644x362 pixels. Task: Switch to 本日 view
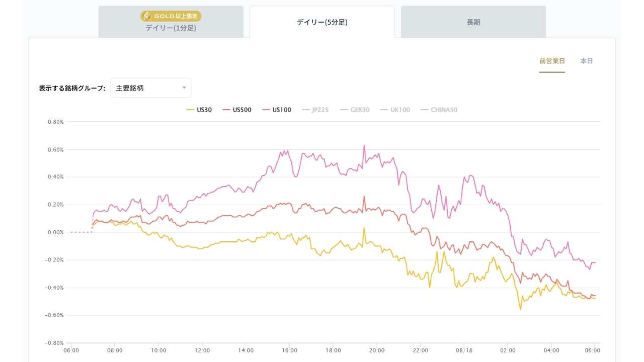tap(587, 61)
